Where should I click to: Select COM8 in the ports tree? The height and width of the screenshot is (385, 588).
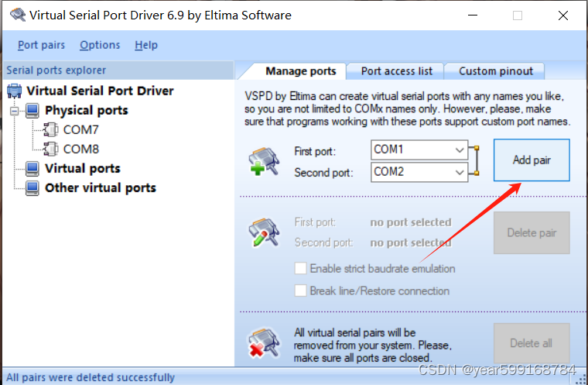(x=81, y=149)
